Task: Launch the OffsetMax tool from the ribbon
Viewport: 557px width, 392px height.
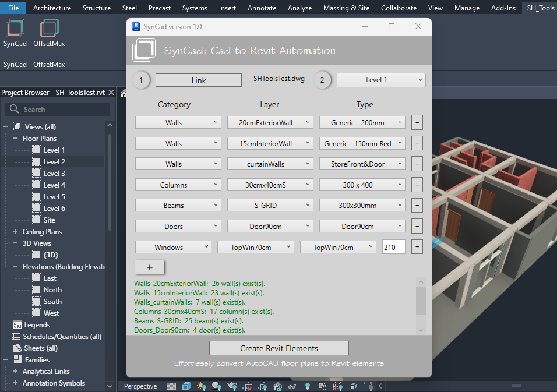Action: (x=49, y=33)
